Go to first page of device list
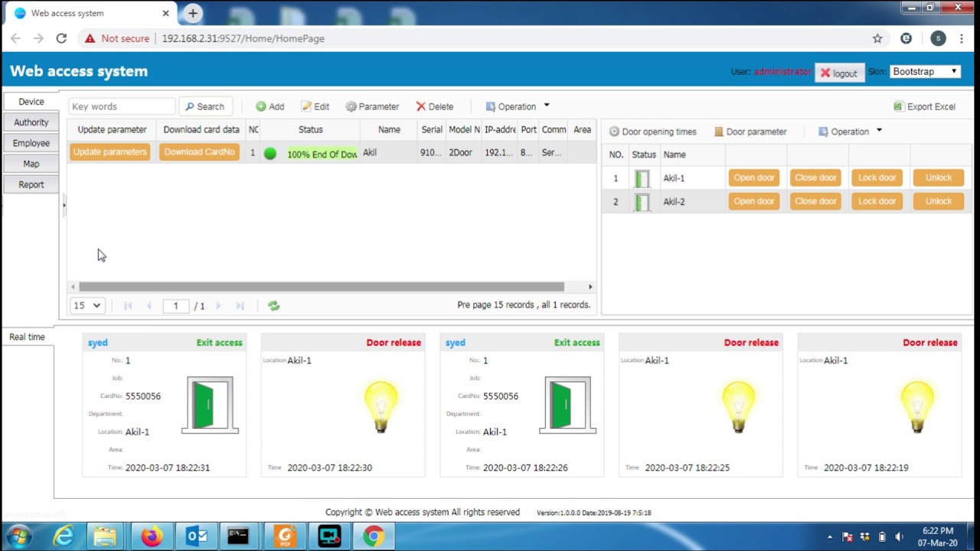This screenshot has height=551, width=980. pos(128,305)
